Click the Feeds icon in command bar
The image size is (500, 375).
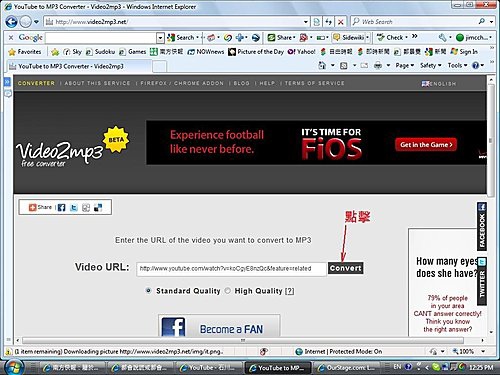tap(344, 66)
